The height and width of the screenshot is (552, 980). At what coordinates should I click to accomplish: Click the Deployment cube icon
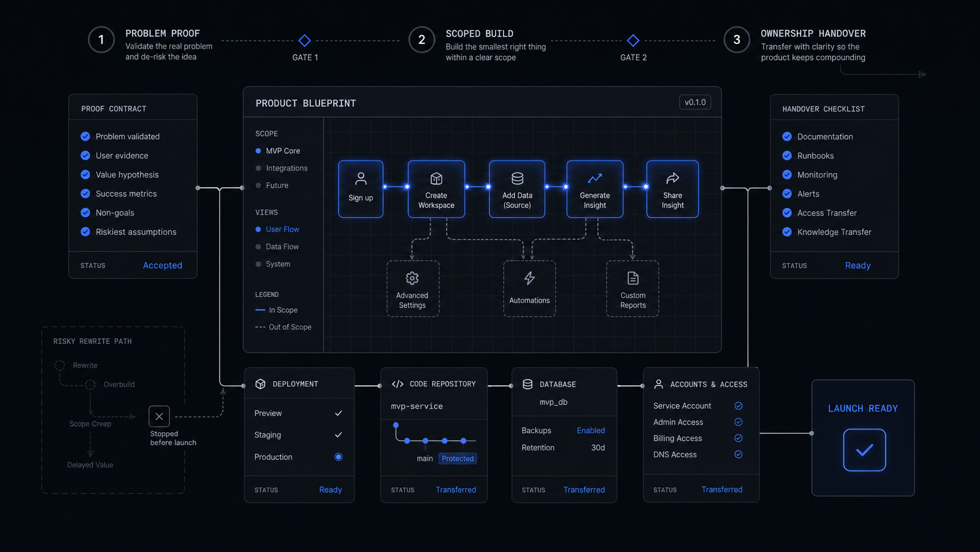tap(260, 384)
